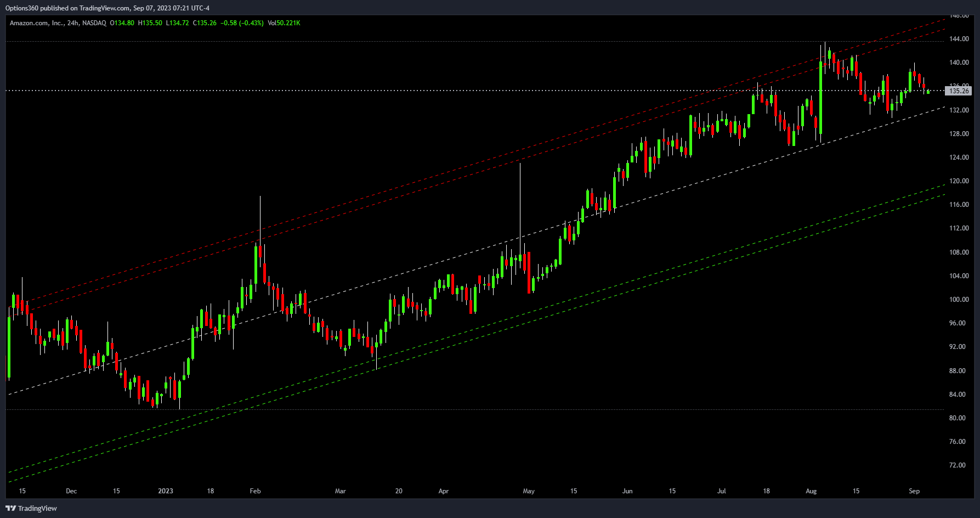
Task: Click the Jul label on time axis
Action: [722, 491]
